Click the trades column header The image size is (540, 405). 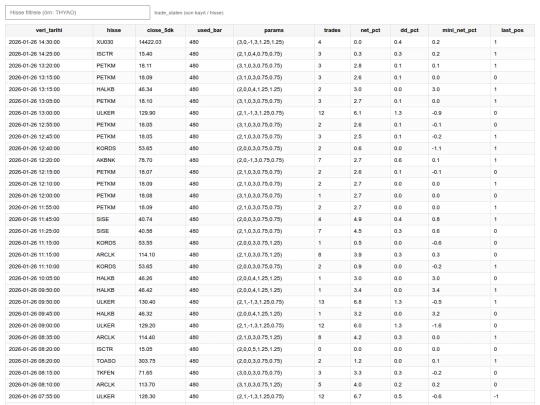pyautogui.click(x=332, y=30)
